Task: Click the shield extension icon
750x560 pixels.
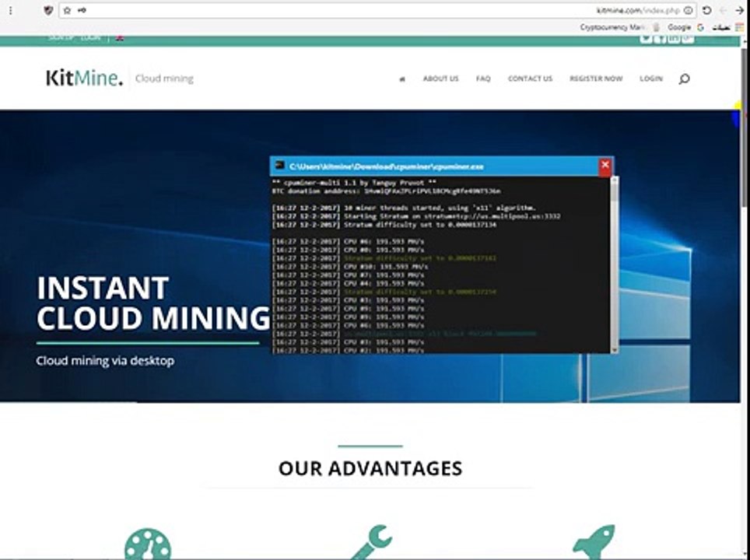Action: pos(47,10)
